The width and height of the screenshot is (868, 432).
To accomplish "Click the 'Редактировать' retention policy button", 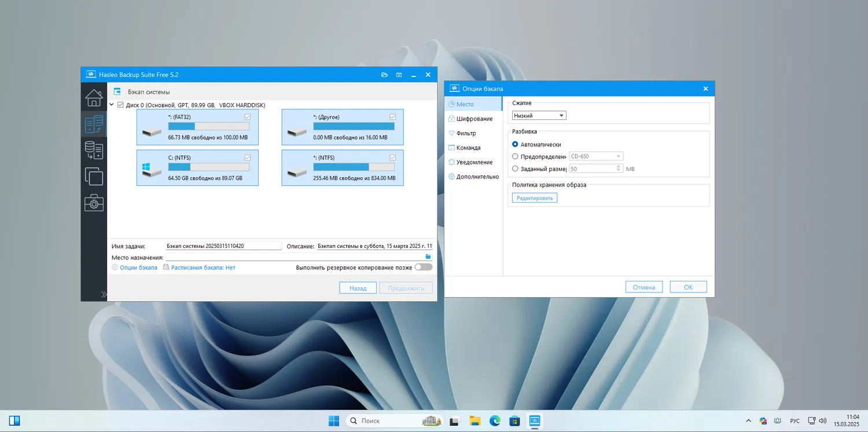I will click(534, 198).
